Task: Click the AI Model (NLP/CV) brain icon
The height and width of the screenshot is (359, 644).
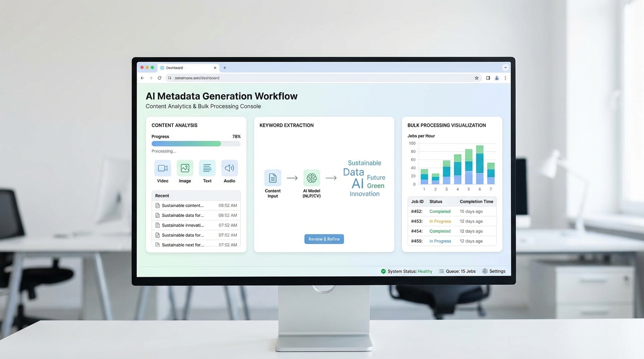Action: point(311,178)
